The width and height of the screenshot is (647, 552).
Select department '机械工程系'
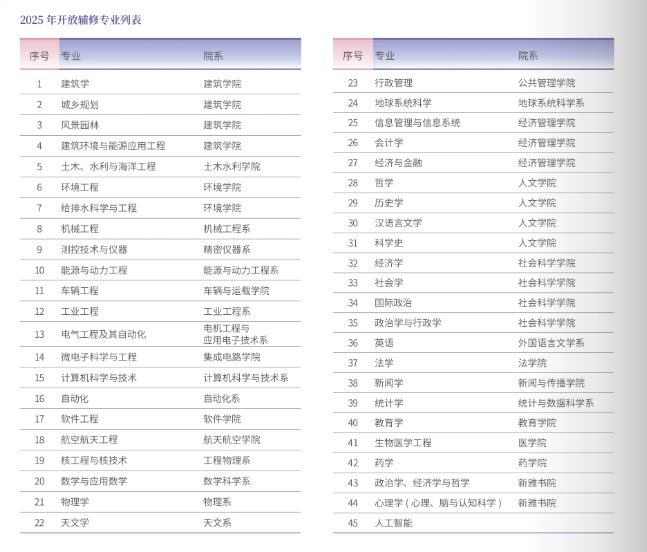click(227, 229)
